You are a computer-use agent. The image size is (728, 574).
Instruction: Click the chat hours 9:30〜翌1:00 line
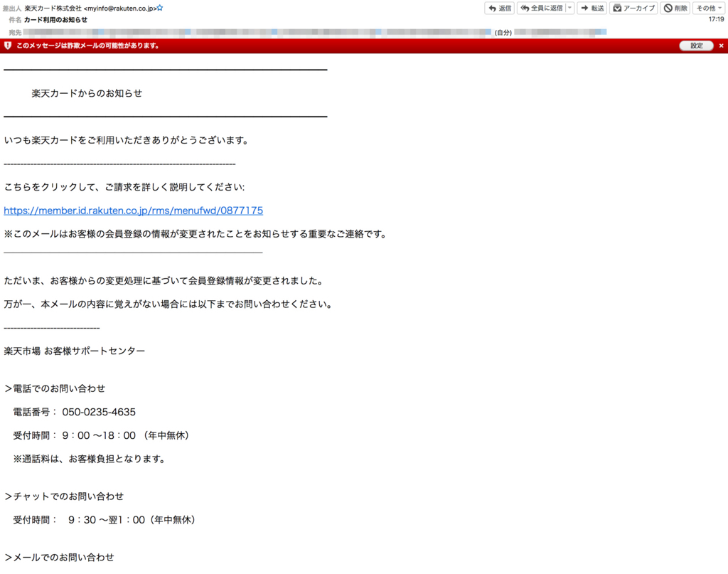(104, 520)
